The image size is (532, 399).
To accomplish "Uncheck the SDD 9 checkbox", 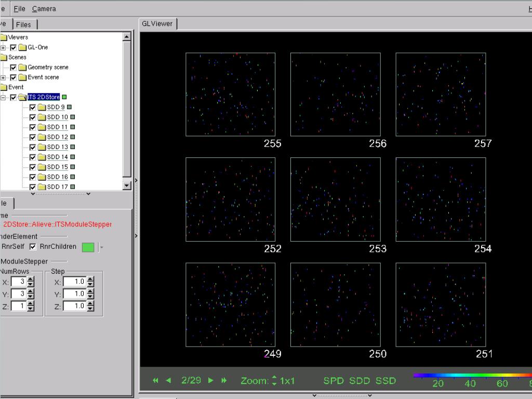I will tap(33, 107).
